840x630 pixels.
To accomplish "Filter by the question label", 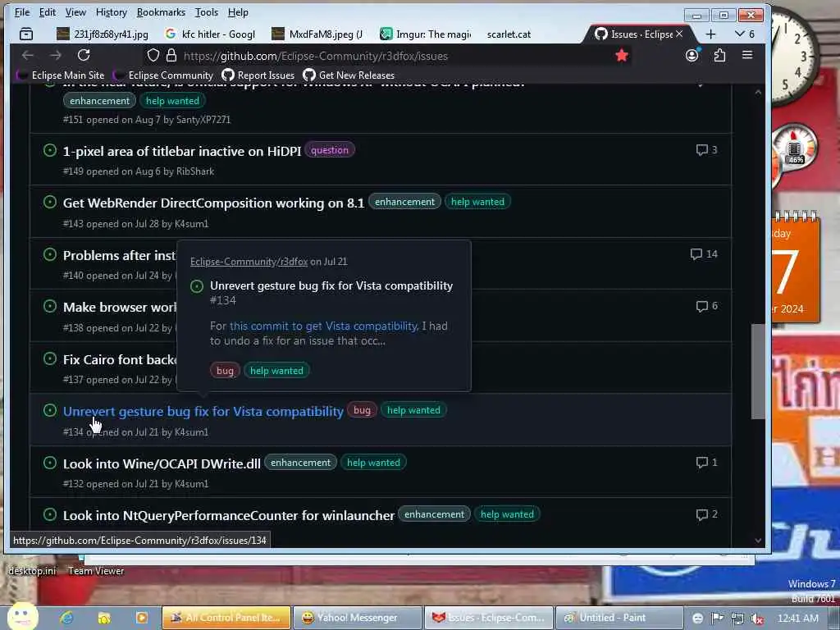I will coord(330,150).
